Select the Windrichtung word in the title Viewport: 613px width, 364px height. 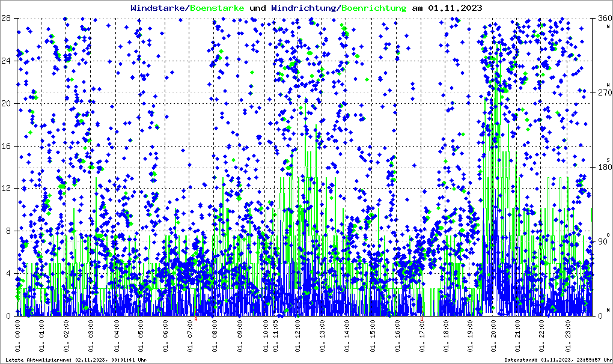[x=303, y=8]
